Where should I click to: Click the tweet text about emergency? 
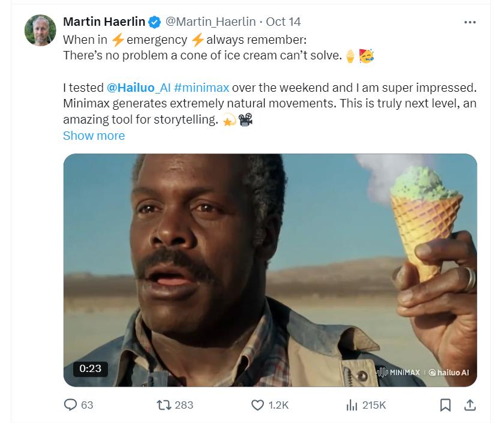click(185, 40)
